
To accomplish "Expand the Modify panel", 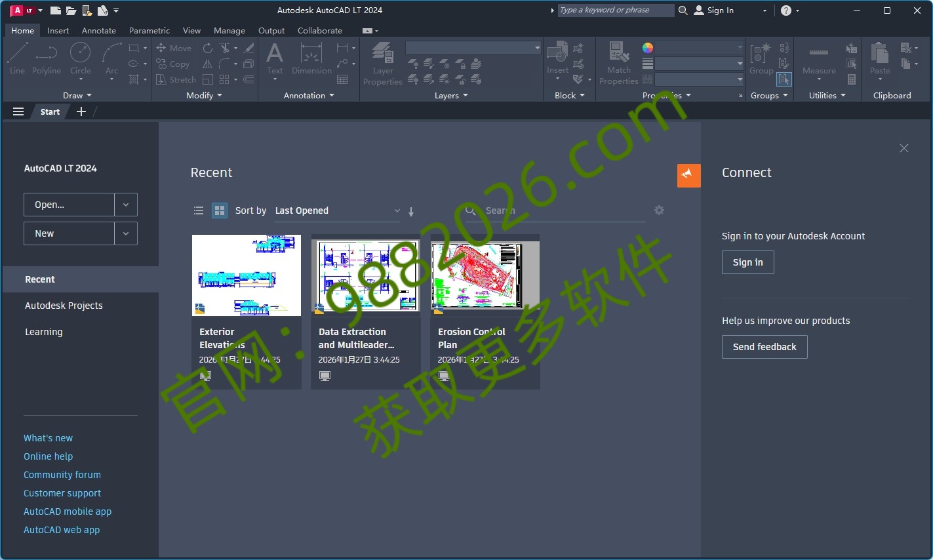I will (x=204, y=96).
